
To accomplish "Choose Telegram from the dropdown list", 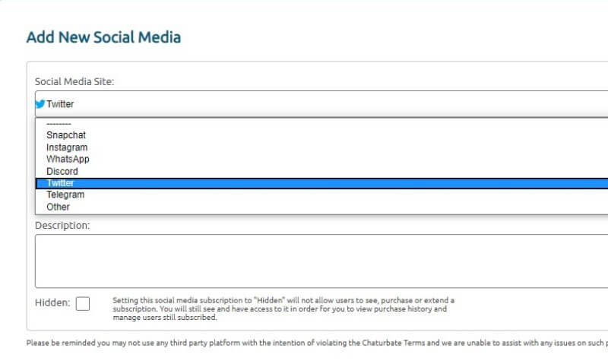I will point(321,195).
